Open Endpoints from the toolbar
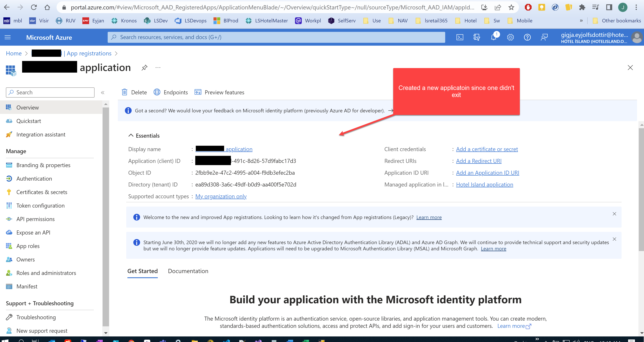644x342 pixels. [x=171, y=92]
